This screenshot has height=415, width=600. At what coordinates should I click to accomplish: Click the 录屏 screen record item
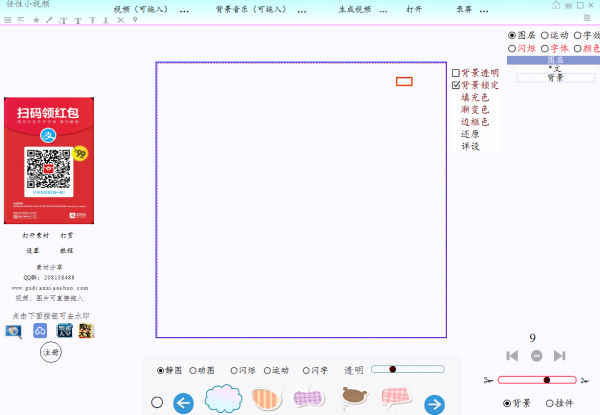point(464,10)
